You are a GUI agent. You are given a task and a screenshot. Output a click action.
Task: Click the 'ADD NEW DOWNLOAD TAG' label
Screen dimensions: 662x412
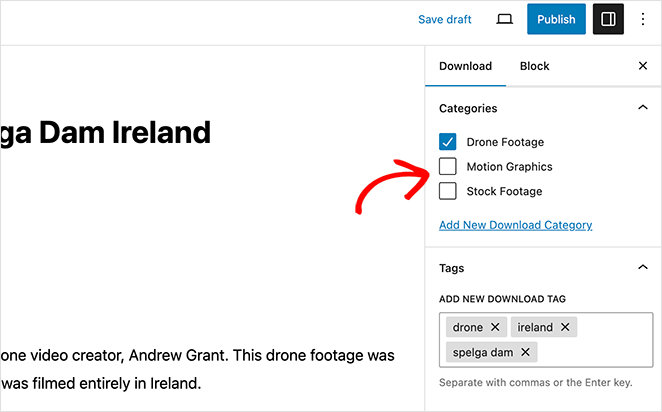tap(502, 299)
